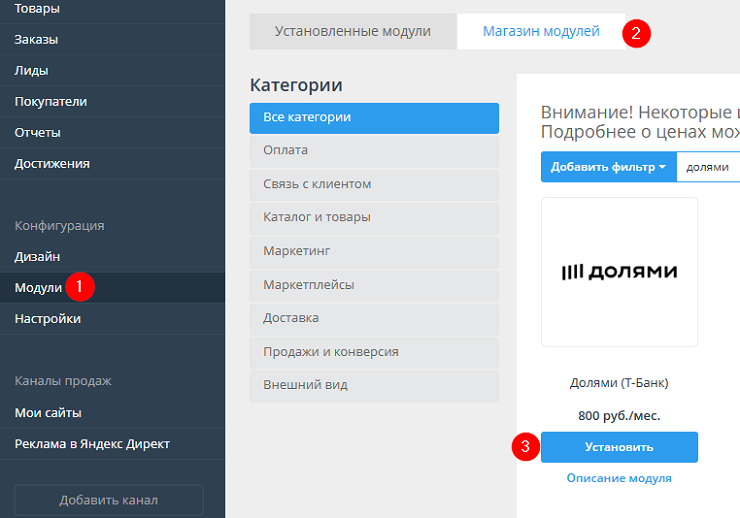Image resolution: width=740 pixels, height=518 pixels.
Task: Open the Описание модуля link
Action: (619, 478)
